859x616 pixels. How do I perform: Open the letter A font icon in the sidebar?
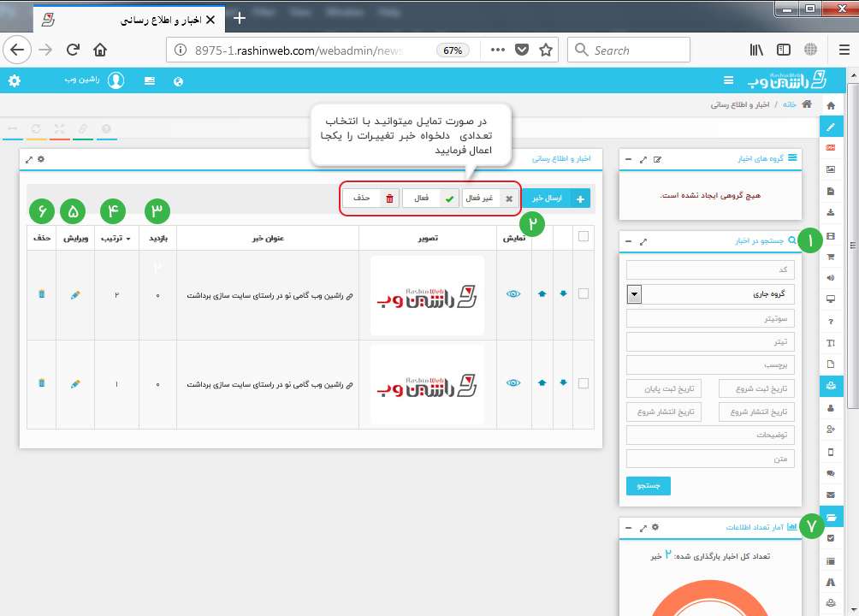[831, 582]
